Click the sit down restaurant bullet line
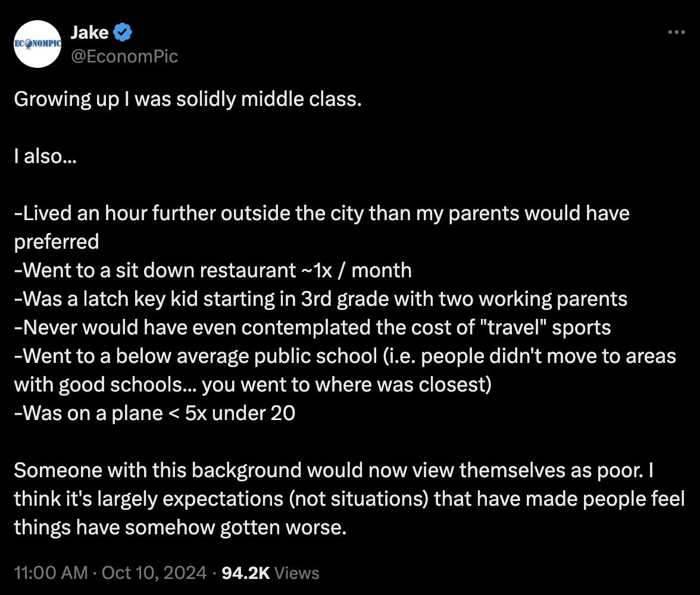The width and height of the screenshot is (700, 595). click(x=212, y=270)
